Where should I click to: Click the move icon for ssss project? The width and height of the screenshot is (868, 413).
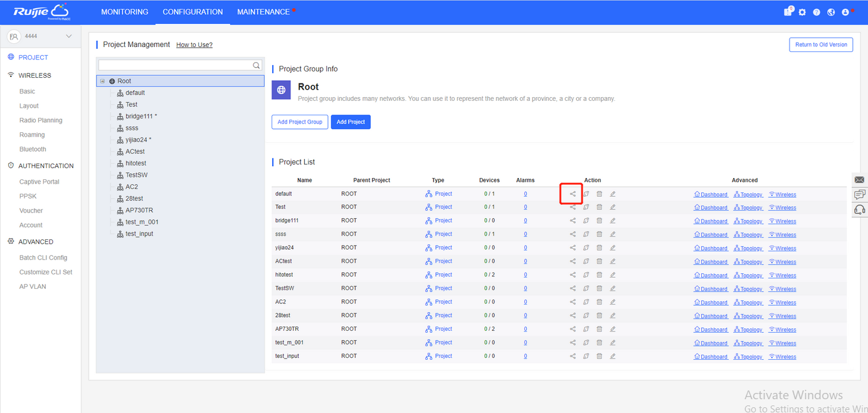click(586, 234)
